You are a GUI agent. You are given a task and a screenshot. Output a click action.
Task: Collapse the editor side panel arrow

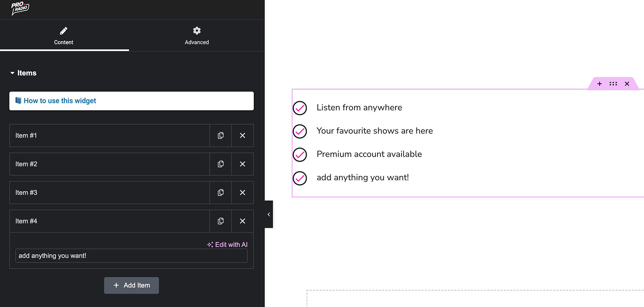click(269, 214)
